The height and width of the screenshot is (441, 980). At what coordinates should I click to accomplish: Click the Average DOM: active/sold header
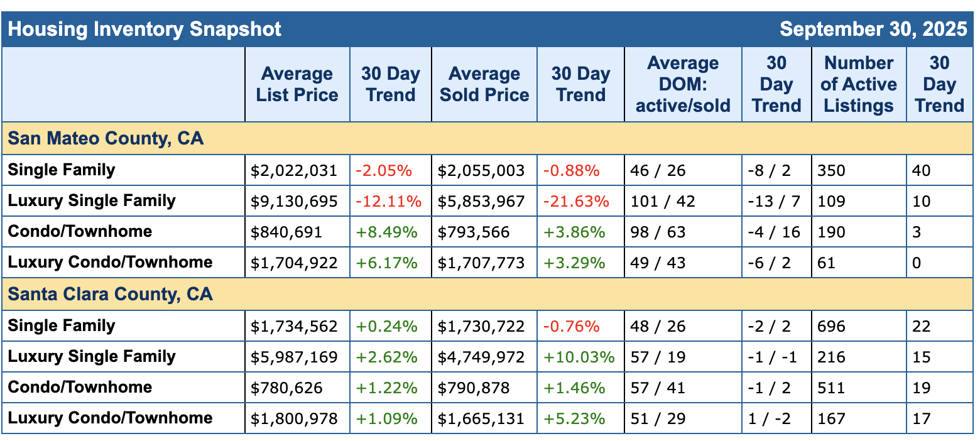coord(683,84)
